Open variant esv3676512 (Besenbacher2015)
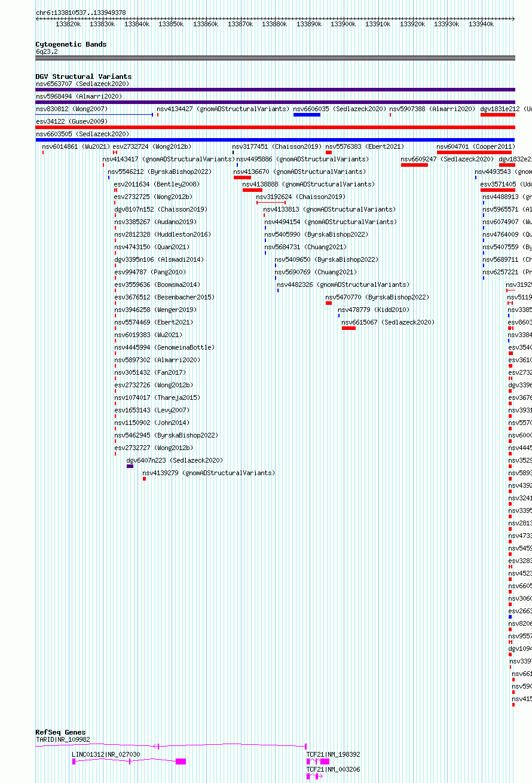Viewport: 532px width, 783px height. click(164, 297)
